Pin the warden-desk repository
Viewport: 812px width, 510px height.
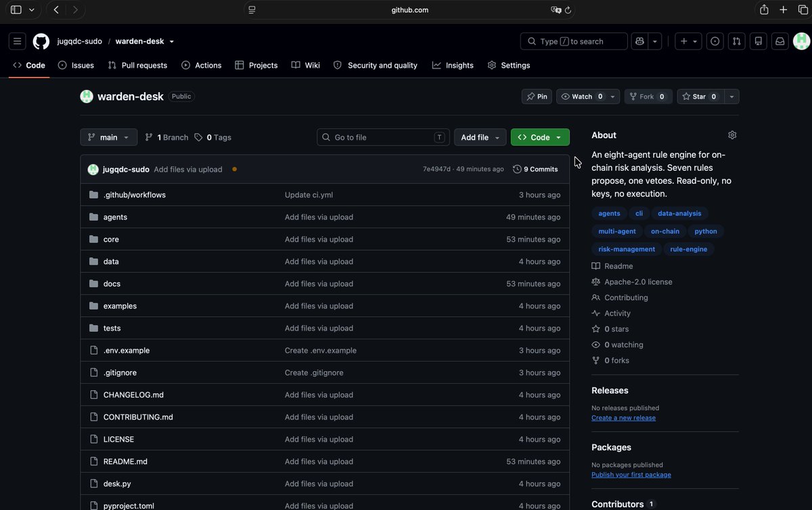[x=537, y=97]
